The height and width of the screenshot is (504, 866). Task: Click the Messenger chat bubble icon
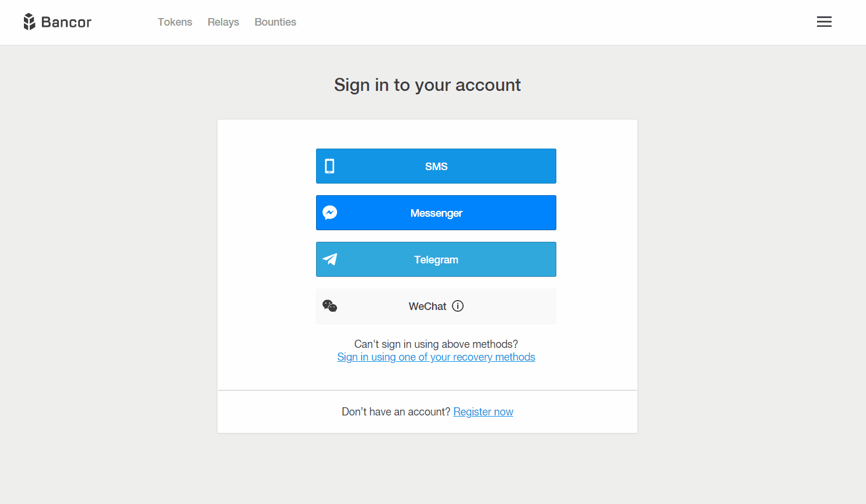330,213
